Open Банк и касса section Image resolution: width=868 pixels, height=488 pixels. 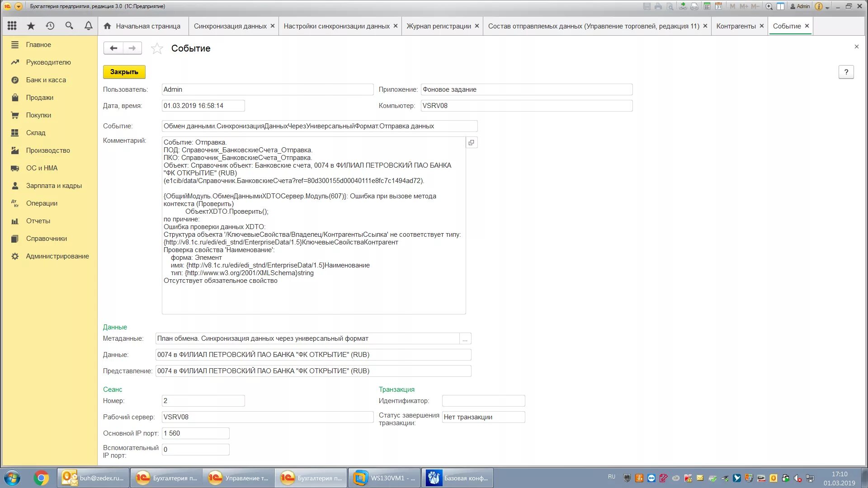pyautogui.click(x=46, y=80)
